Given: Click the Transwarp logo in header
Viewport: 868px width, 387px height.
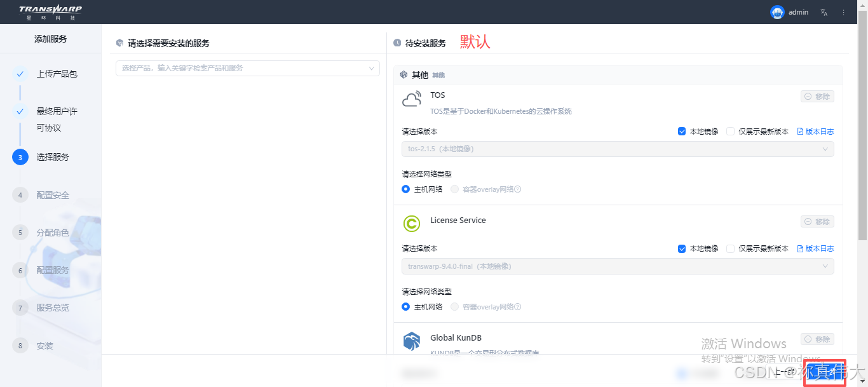Looking at the screenshot, I should [50, 12].
